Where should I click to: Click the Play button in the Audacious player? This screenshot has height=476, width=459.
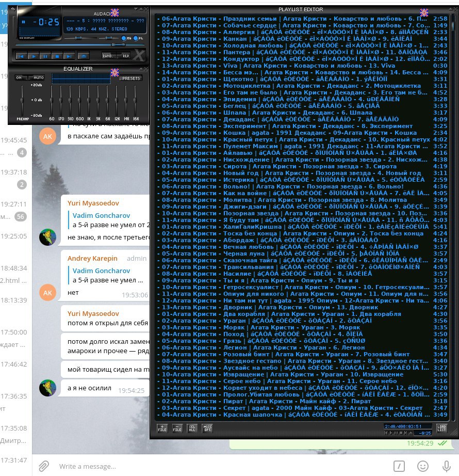[x=34, y=56]
